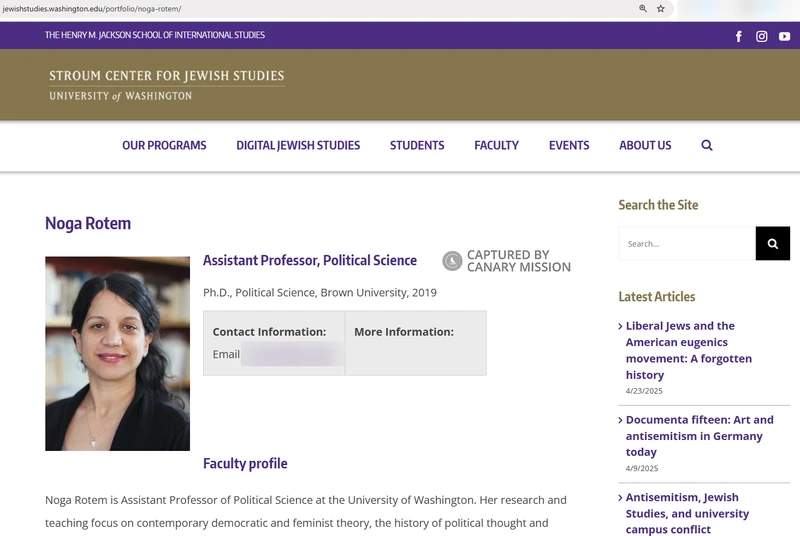Screen dimensions: 800x536
Task: Open the Digital Jewish Studies menu
Action: point(298,145)
